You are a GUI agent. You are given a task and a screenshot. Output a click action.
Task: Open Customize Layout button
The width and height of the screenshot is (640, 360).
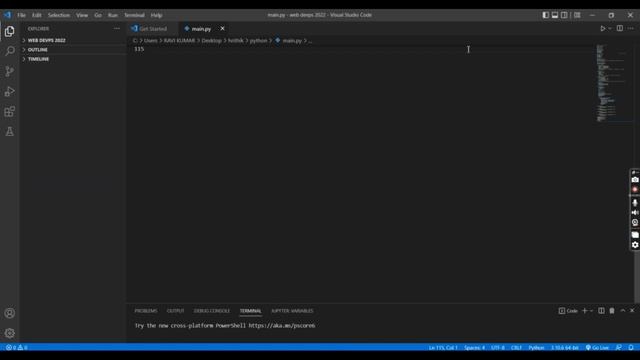[x=577, y=15]
